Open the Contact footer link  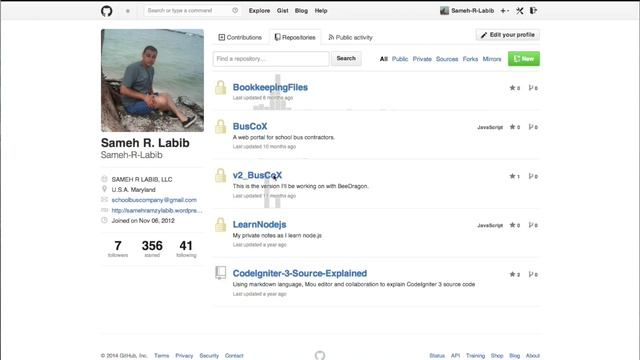click(234, 356)
